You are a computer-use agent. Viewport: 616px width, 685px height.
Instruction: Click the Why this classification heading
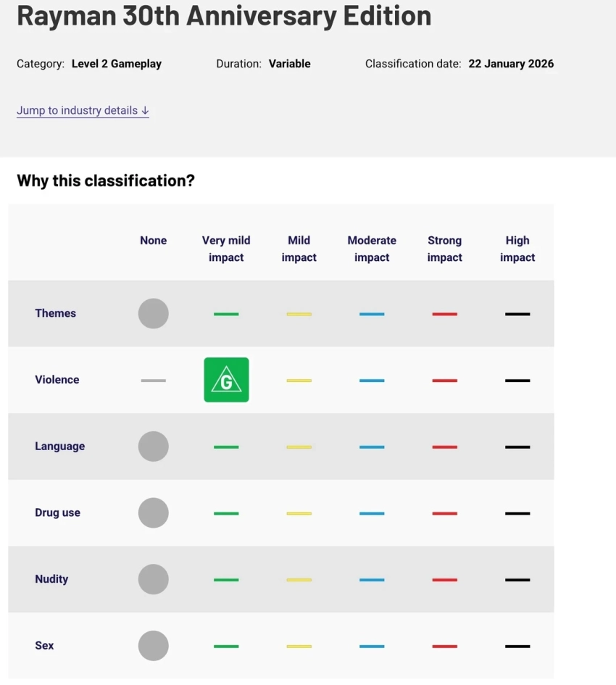pos(106,180)
